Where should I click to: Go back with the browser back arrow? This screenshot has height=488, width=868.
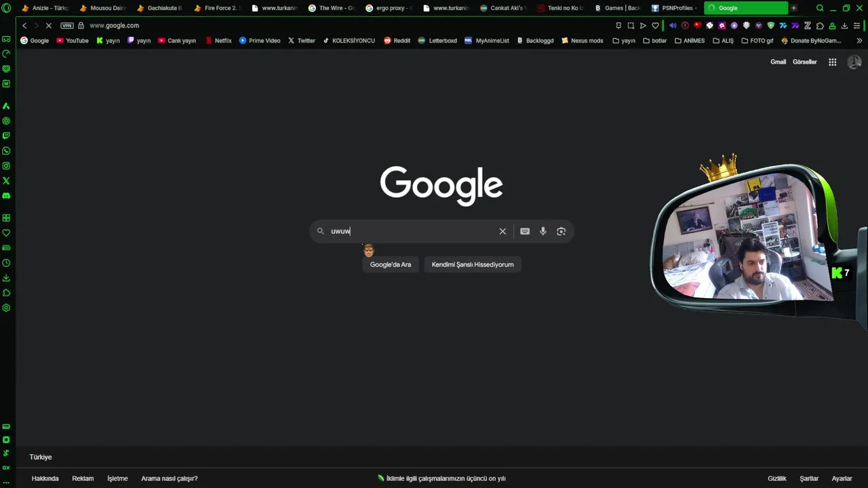coord(24,26)
